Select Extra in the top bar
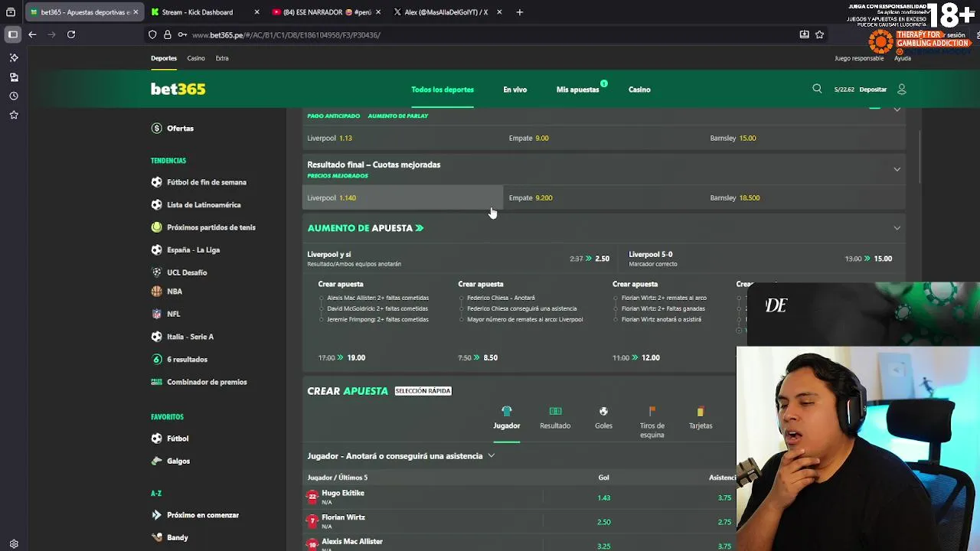This screenshot has height=551, width=980. (222, 58)
